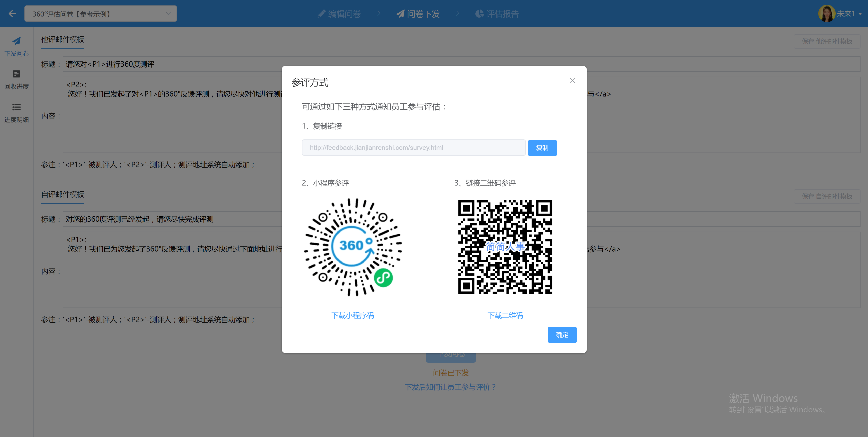The image size is (868, 437).
Task: Confirm the dialog with 确定
Action: [562, 335]
